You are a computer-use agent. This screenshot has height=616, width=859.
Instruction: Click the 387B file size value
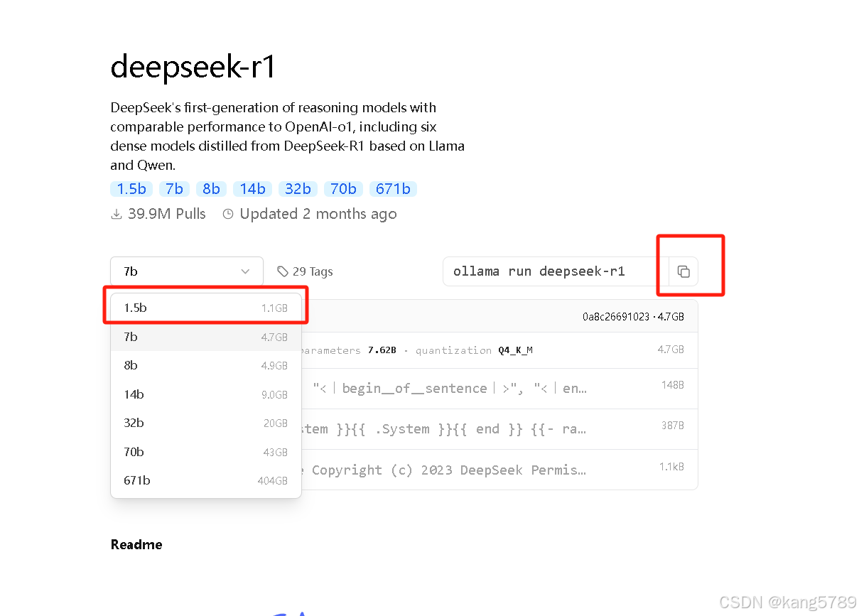point(673,425)
